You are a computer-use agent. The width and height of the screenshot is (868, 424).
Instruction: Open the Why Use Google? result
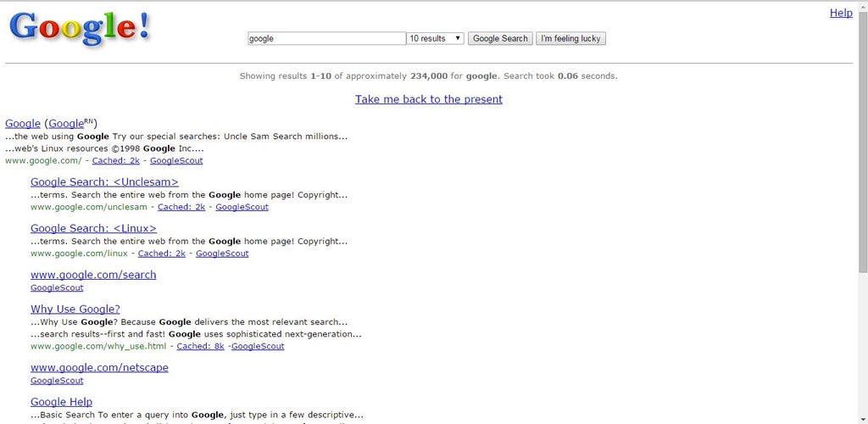(75, 309)
